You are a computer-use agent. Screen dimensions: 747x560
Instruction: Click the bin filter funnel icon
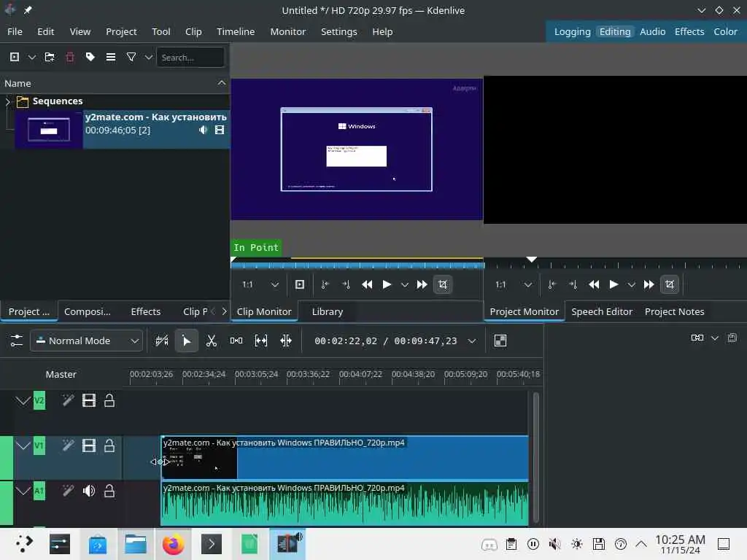coord(131,57)
